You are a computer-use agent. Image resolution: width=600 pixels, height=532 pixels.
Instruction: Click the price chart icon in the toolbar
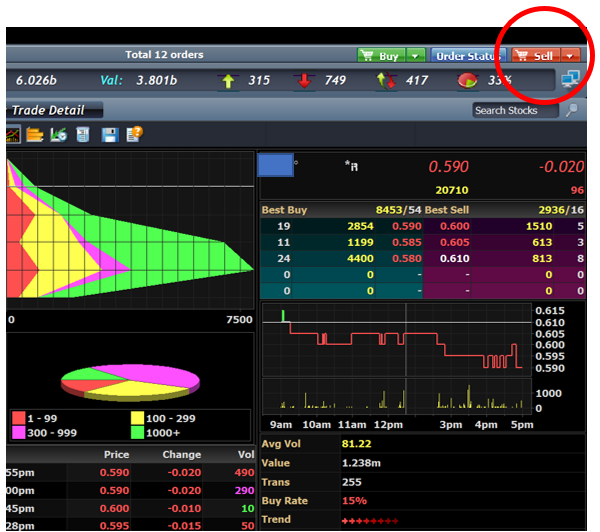pyautogui.click(x=13, y=135)
